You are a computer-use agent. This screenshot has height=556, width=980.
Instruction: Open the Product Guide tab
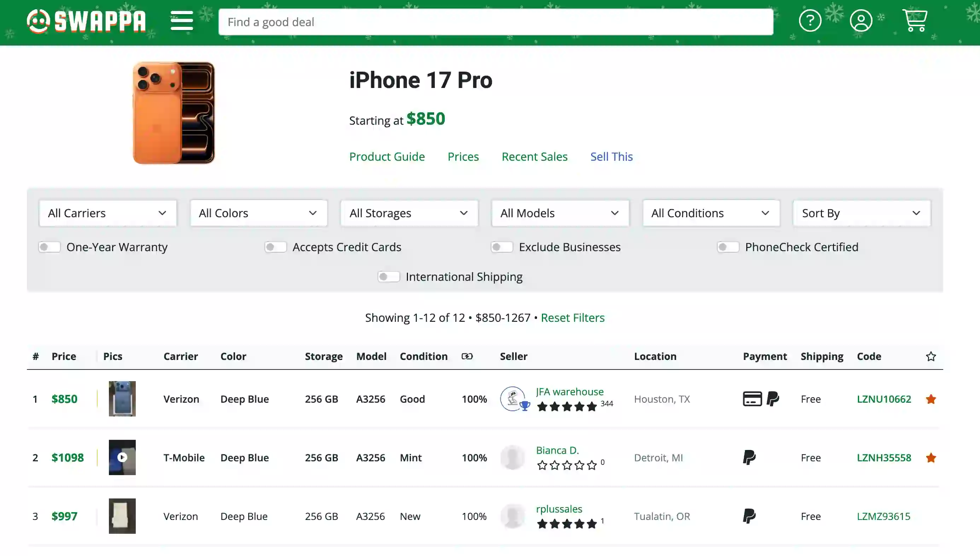tap(387, 156)
